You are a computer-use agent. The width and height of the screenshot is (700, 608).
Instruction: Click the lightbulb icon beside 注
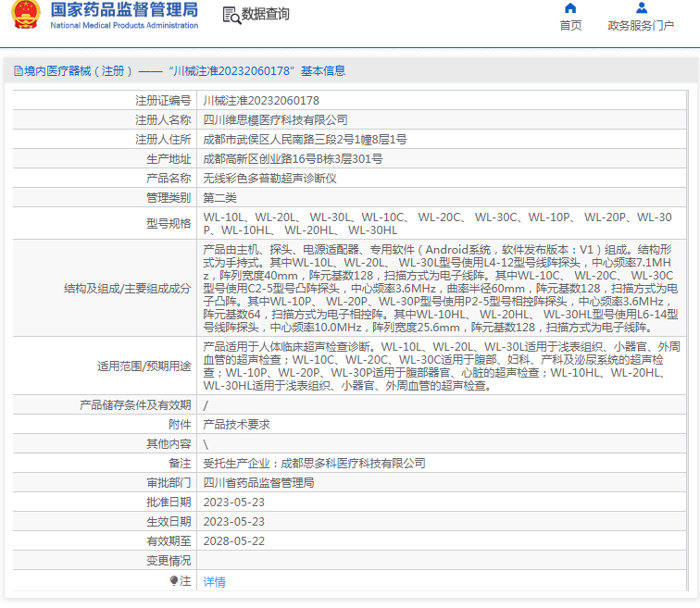coord(174,580)
